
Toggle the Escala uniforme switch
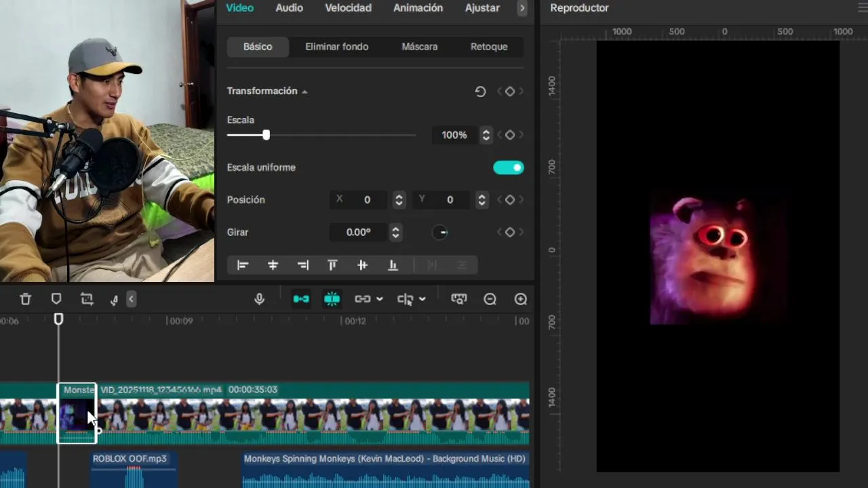(509, 167)
